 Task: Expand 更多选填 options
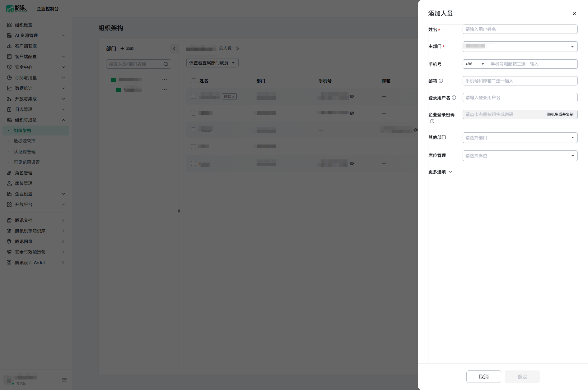click(440, 172)
